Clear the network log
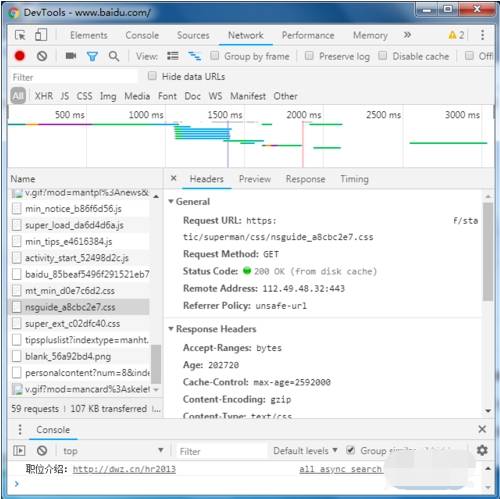The image size is (500, 499). point(42,56)
